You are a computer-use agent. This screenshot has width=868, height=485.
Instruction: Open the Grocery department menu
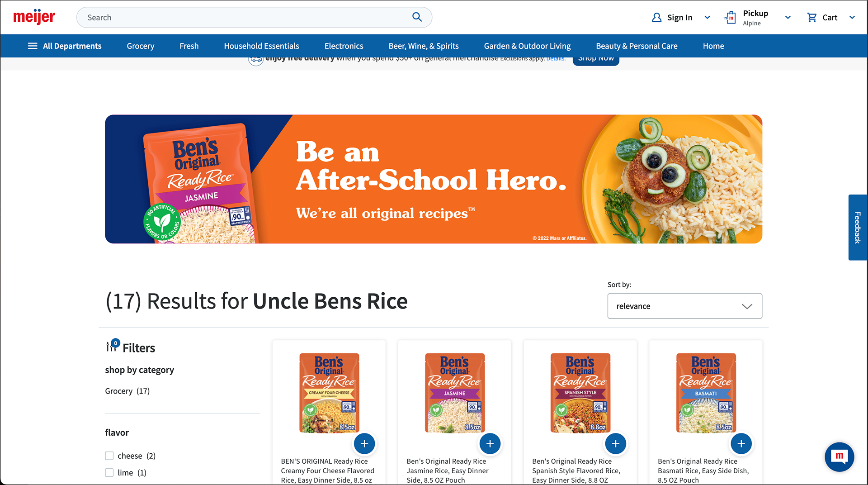click(141, 46)
